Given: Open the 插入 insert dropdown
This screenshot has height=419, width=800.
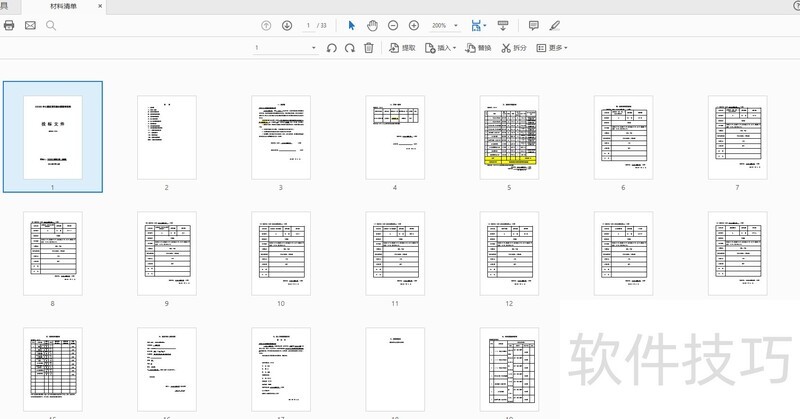Looking at the screenshot, I should point(440,48).
